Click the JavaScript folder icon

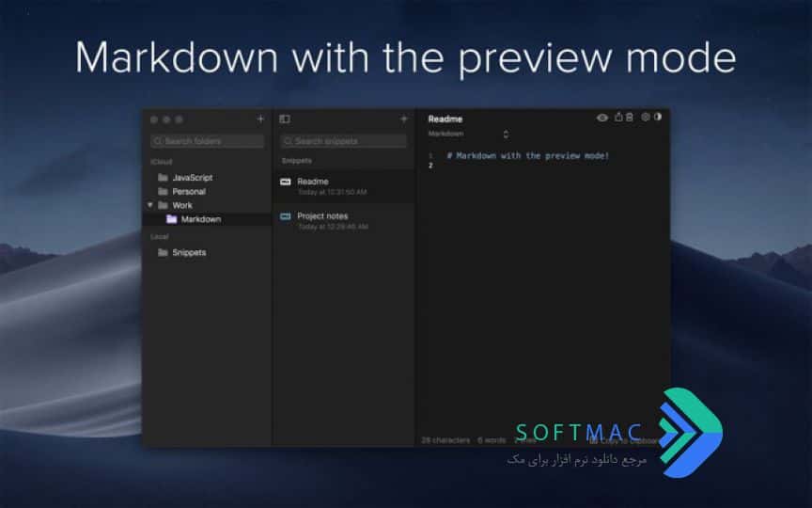tap(163, 177)
